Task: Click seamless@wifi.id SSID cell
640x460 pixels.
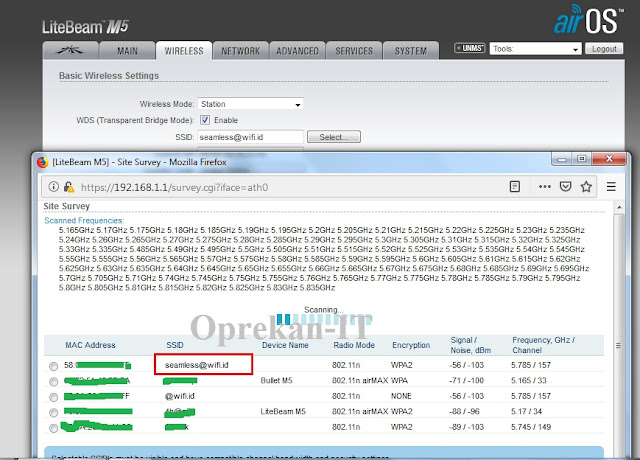Action: point(196,365)
